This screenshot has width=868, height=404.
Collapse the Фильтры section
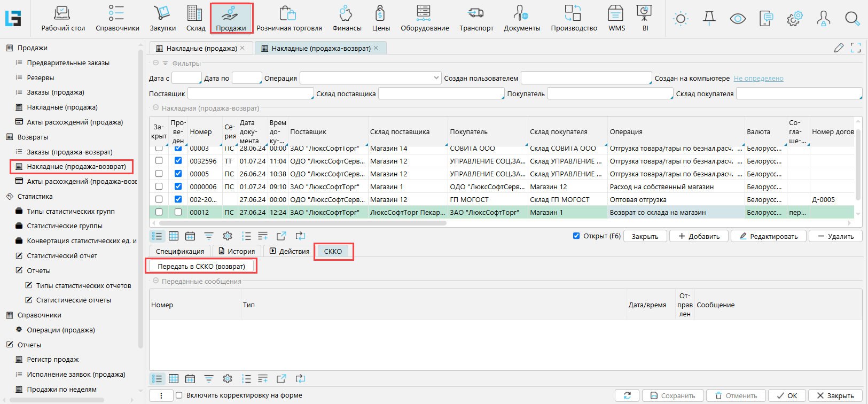click(156, 63)
